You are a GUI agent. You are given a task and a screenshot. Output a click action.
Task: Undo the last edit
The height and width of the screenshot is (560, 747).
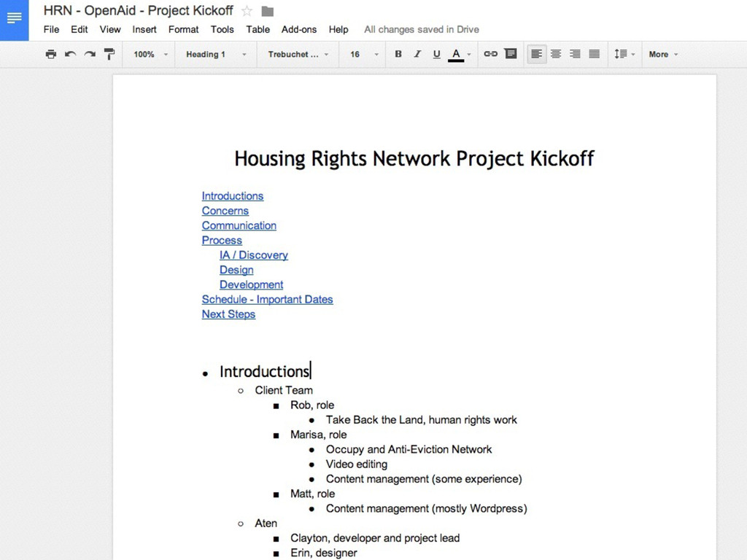70,54
